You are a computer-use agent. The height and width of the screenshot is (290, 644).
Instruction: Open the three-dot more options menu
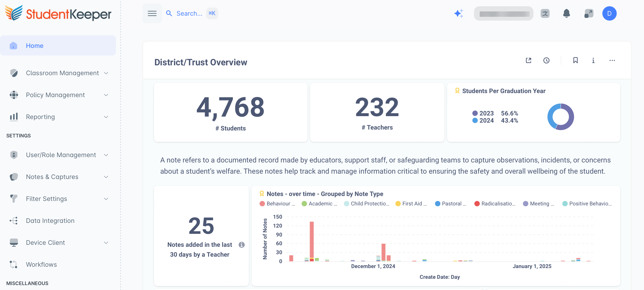pyautogui.click(x=612, y=60)
